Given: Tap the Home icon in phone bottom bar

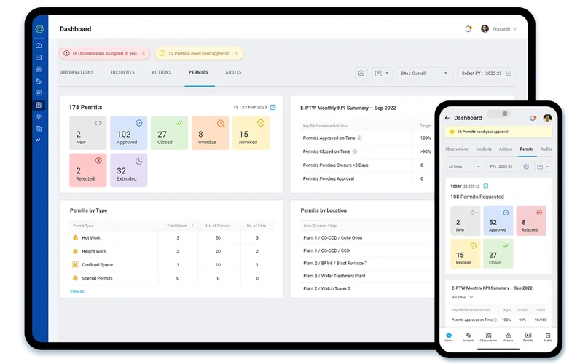Looking at the screenshot, I should [x=449, y=336].
